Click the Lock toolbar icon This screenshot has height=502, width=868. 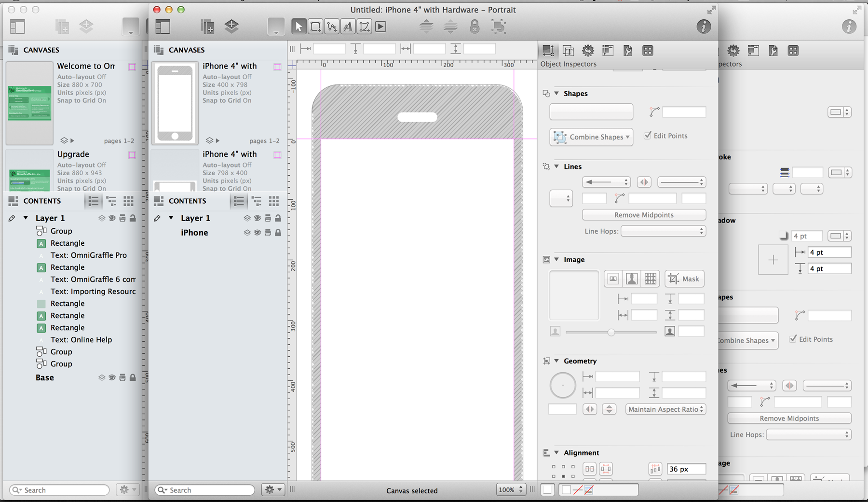(x=475, y=26)
